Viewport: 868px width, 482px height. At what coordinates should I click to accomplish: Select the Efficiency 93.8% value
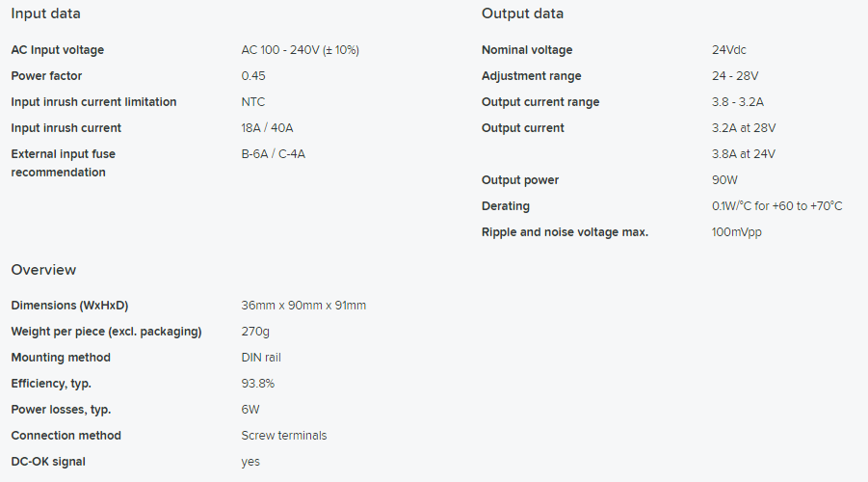click(257, 384)
